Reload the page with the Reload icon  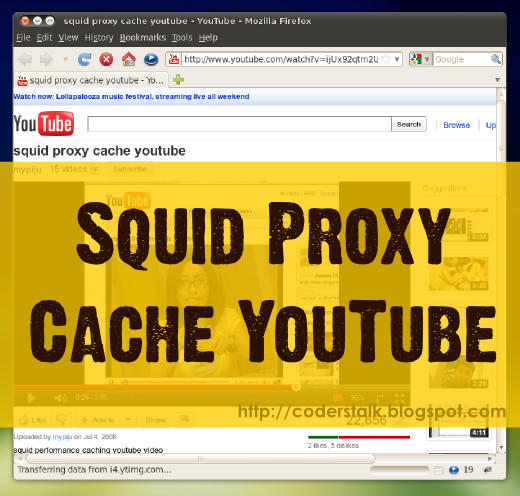click(84, 60)
